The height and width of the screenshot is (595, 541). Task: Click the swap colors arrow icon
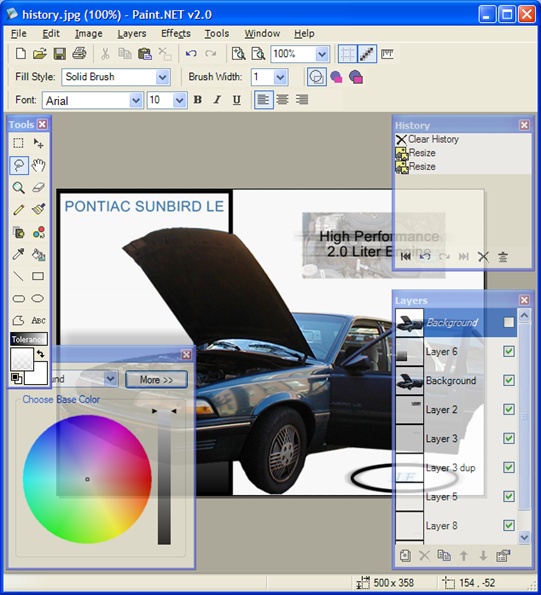(x=41, y=354)
